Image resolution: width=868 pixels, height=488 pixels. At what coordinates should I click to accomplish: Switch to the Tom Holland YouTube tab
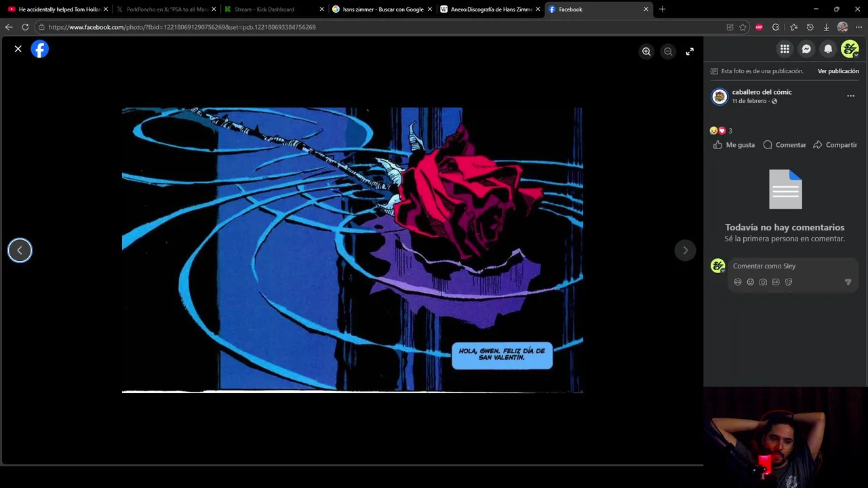tap(57, 9)
